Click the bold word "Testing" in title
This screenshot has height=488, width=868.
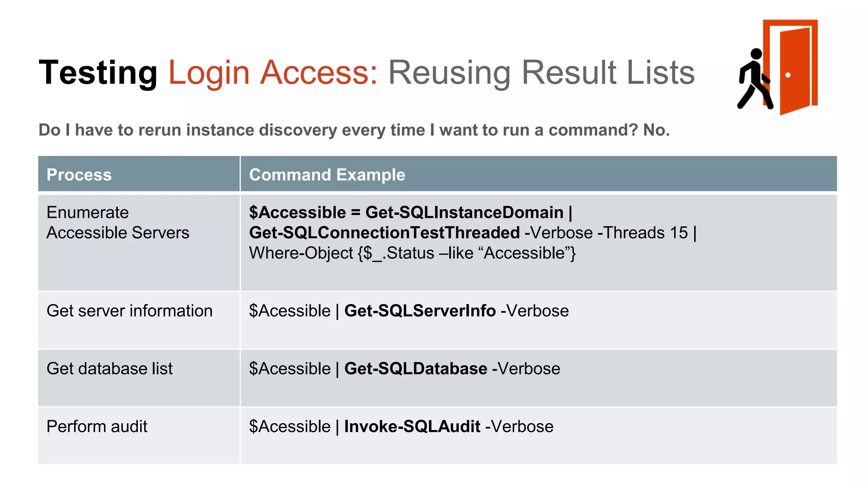(98, 72)
